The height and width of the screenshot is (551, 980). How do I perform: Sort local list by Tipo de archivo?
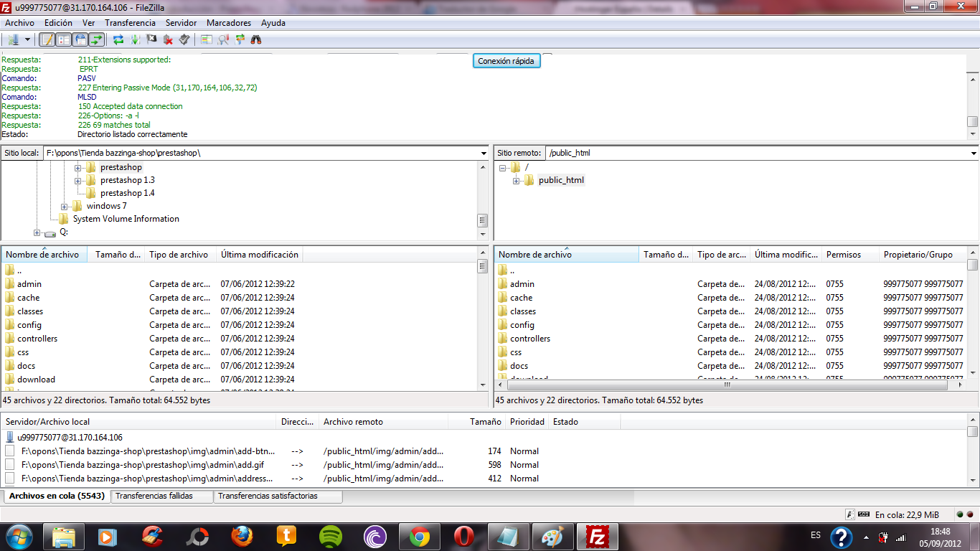tap(181, 255)
